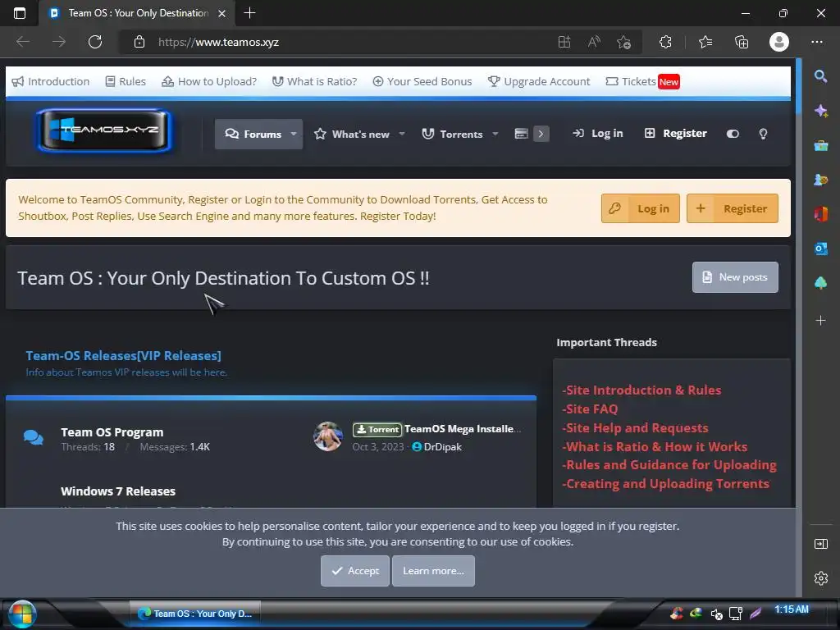Expand the Forums dropdown arrow
This screenshot has height=630, width=840.
[294, 134]
